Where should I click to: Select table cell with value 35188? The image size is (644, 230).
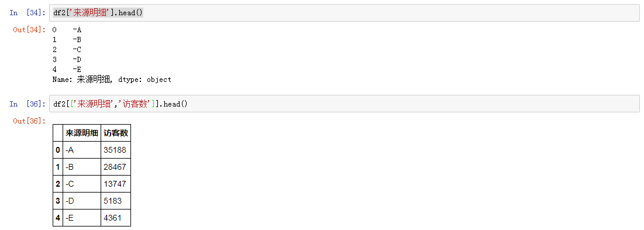[x=116, y=150]
